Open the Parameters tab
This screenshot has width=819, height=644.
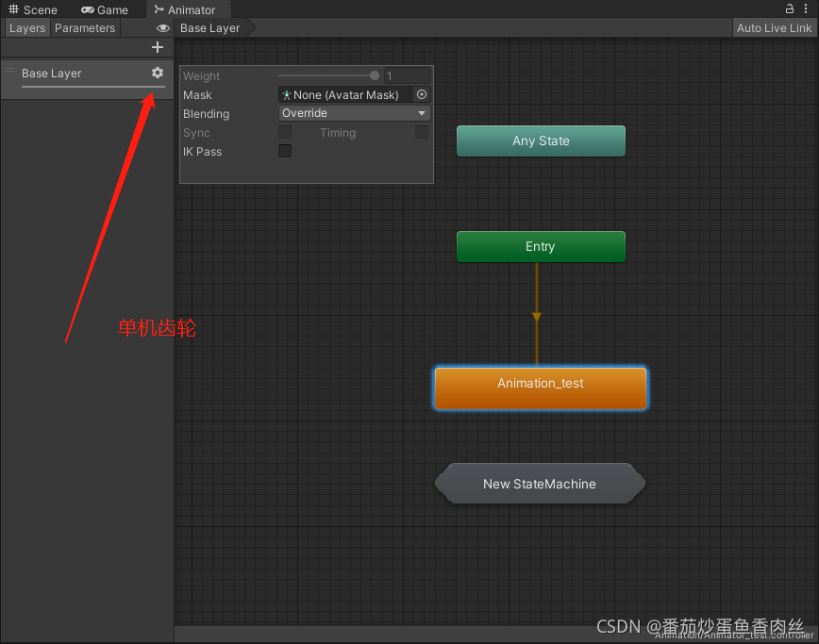pos(85,28)
